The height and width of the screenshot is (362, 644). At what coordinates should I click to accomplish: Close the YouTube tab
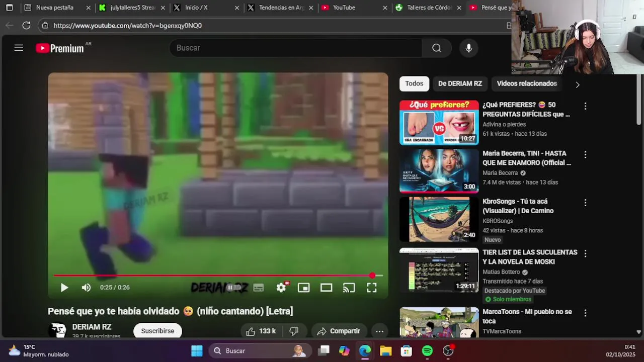pyautogui.click(x=385, y=8)
